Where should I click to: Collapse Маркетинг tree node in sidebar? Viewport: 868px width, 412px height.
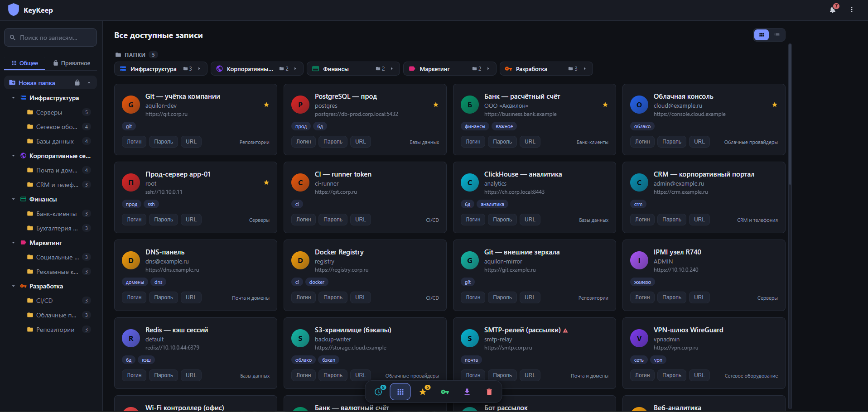tap(13, 243)
